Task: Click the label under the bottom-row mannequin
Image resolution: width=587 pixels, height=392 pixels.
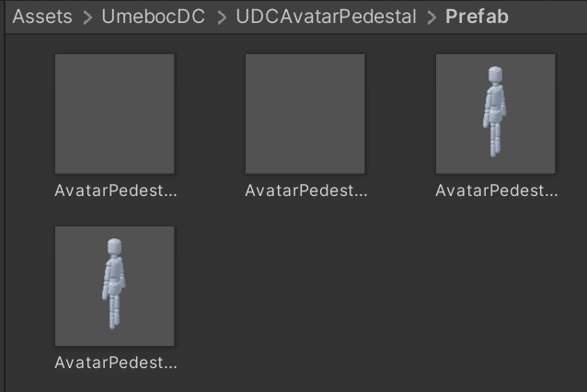Action: [x=116, y=363]
